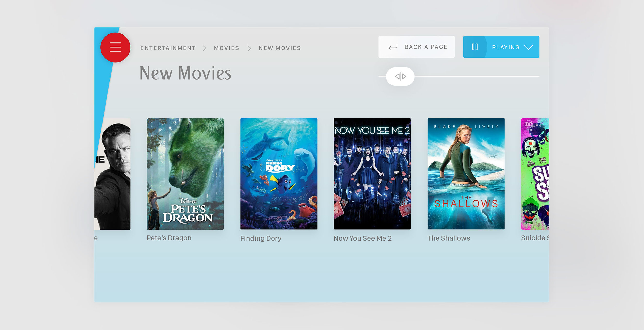Click the Playing label
This screenshot has height=330, width=644.
(506, 47)
